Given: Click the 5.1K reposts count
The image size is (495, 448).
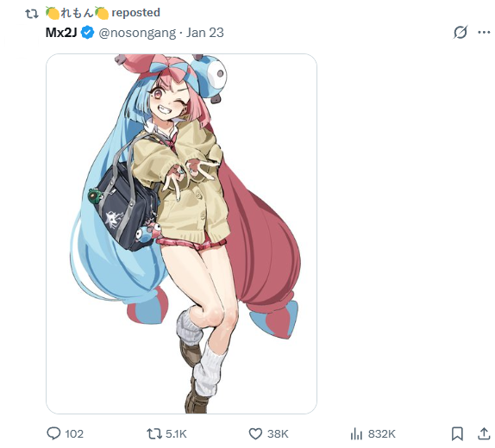Looking at the screenshot, I should 176,434.
